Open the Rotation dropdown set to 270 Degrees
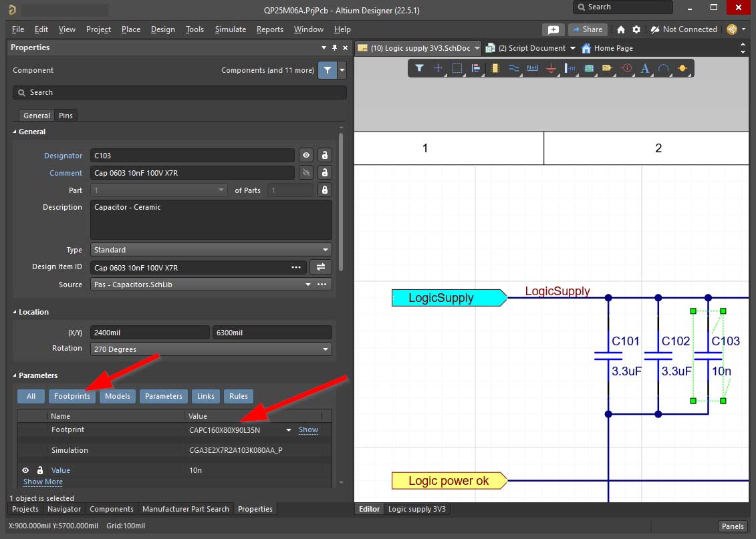The width and height of the screenshot is (756, 539). pos(211,349)
